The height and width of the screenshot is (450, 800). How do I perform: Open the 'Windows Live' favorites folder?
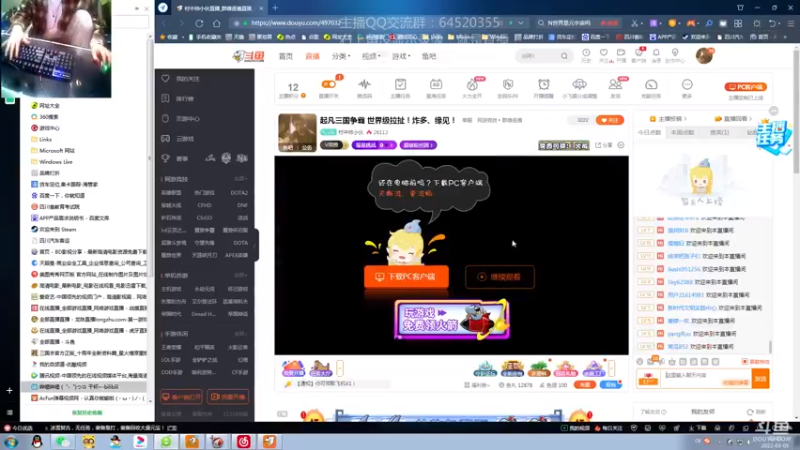tap(56, 162)
